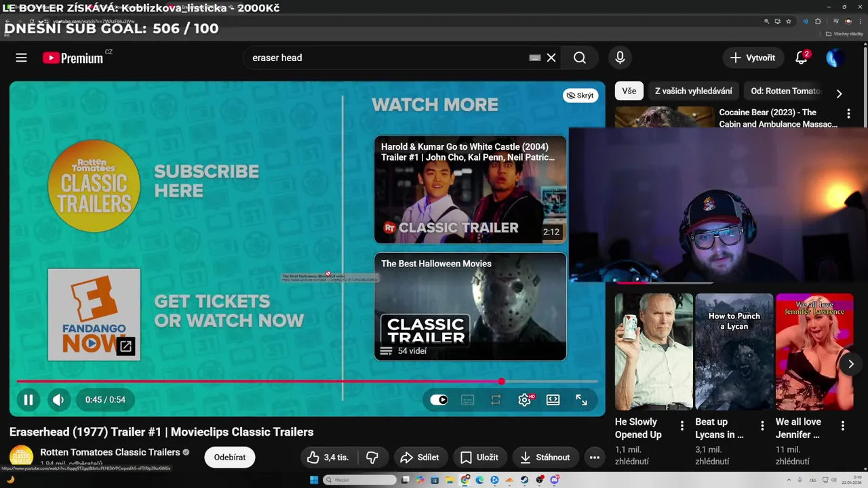Open Steam from the taskbar
The width and height of the screenshot is (868, 488).
(x=524, y=480)
